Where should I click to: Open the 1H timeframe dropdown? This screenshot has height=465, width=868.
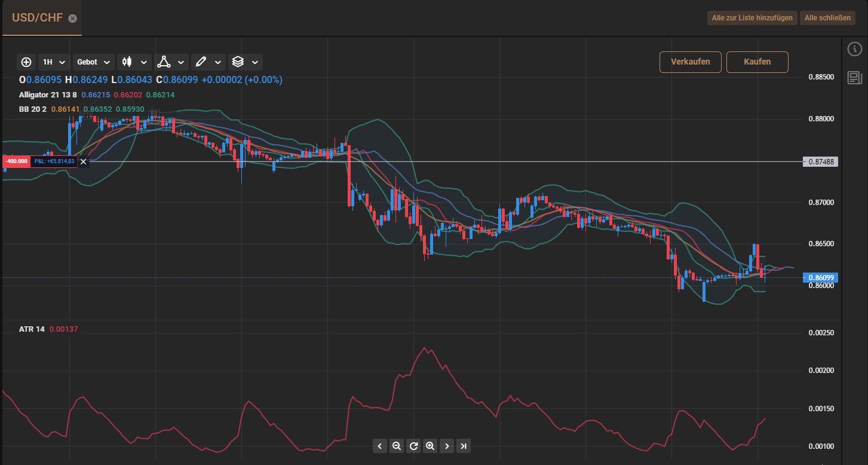54,62
